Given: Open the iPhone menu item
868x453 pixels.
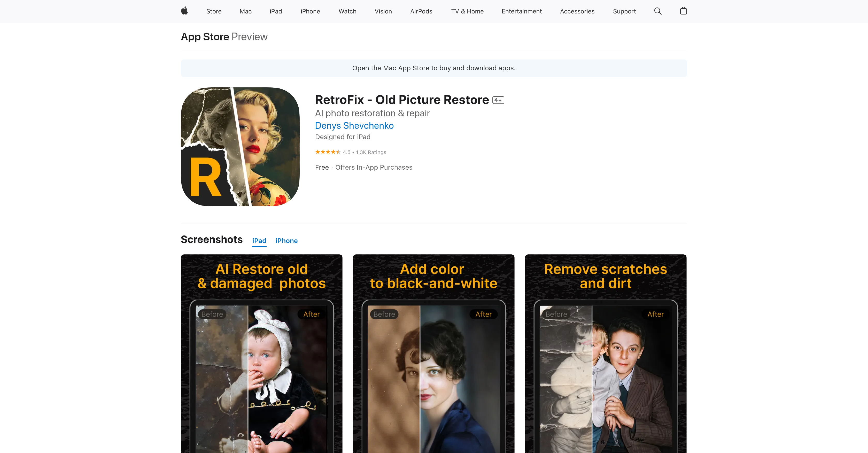Looking at the screenshot, I should [310, 11].
